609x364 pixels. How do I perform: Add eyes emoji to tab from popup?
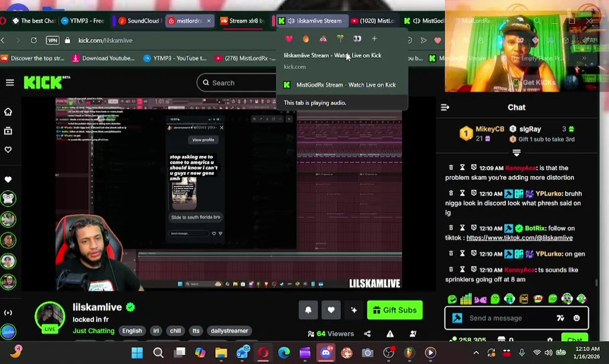pyautogui.click(x=357, y=39)
